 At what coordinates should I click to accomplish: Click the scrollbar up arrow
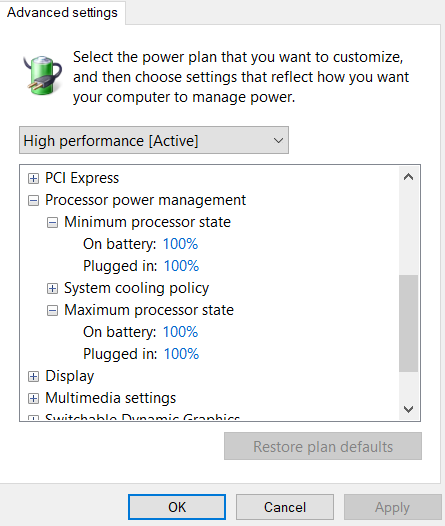pos(408,177)
